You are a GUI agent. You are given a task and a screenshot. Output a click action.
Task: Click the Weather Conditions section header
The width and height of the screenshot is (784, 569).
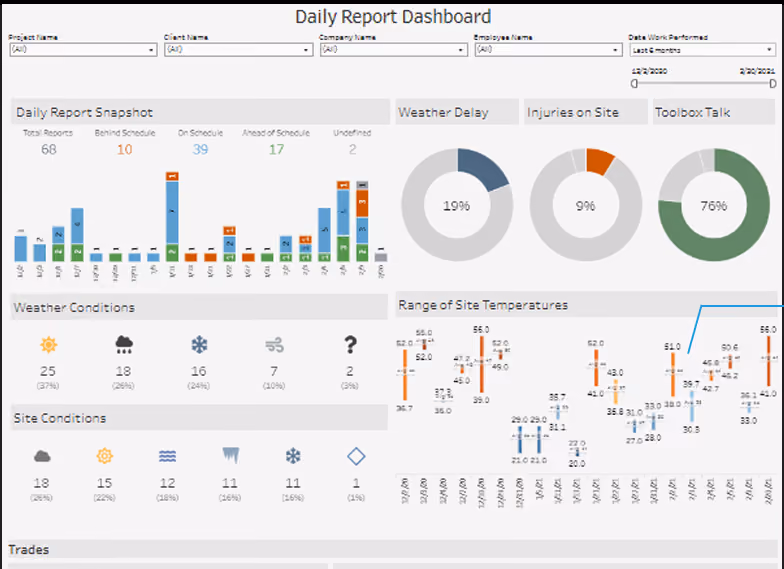pos(200,307)
